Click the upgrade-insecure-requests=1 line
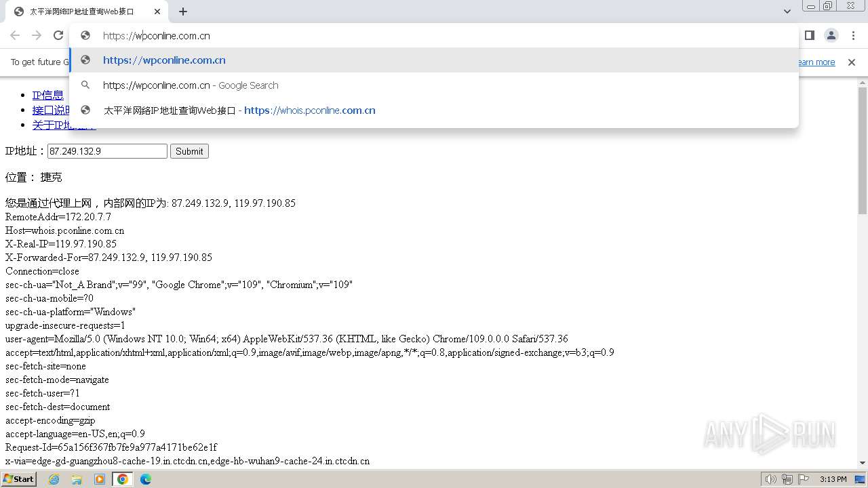 [x=65, y=325]
